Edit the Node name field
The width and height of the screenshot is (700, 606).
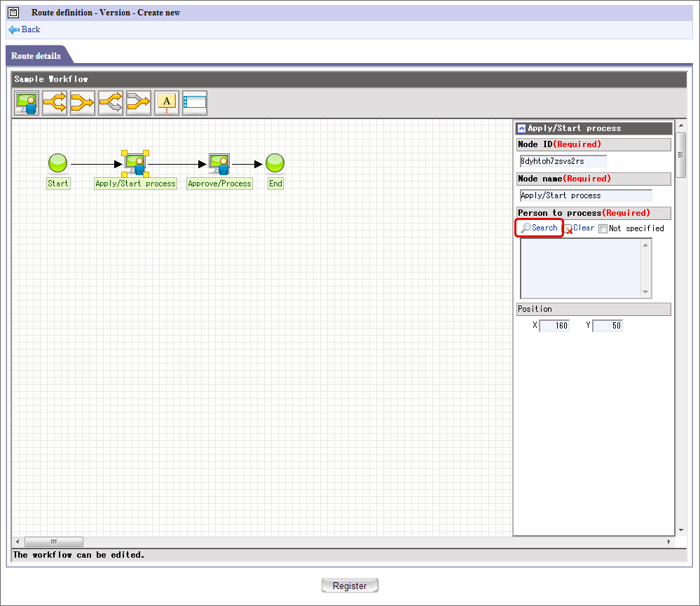(x=586, y=195)
